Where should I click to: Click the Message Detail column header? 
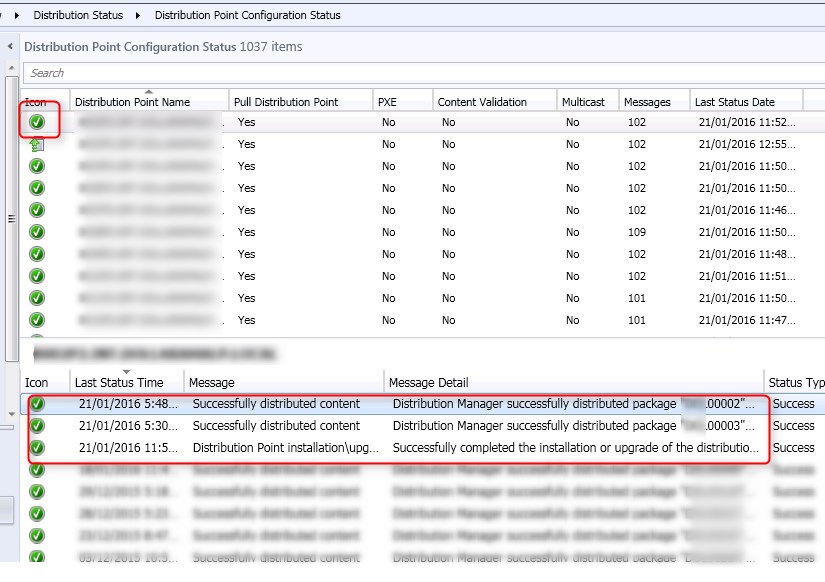pos(574,383)
